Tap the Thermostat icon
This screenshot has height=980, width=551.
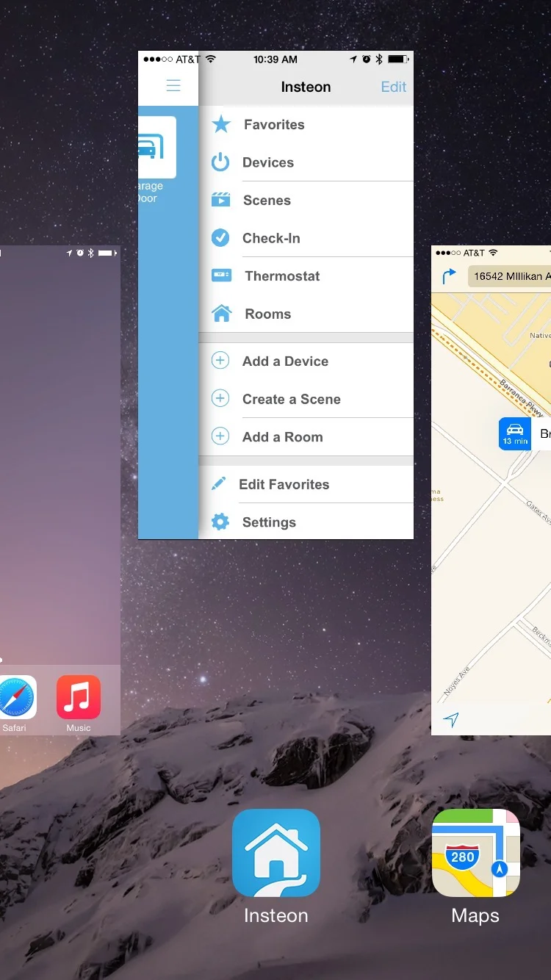point(221,275)
